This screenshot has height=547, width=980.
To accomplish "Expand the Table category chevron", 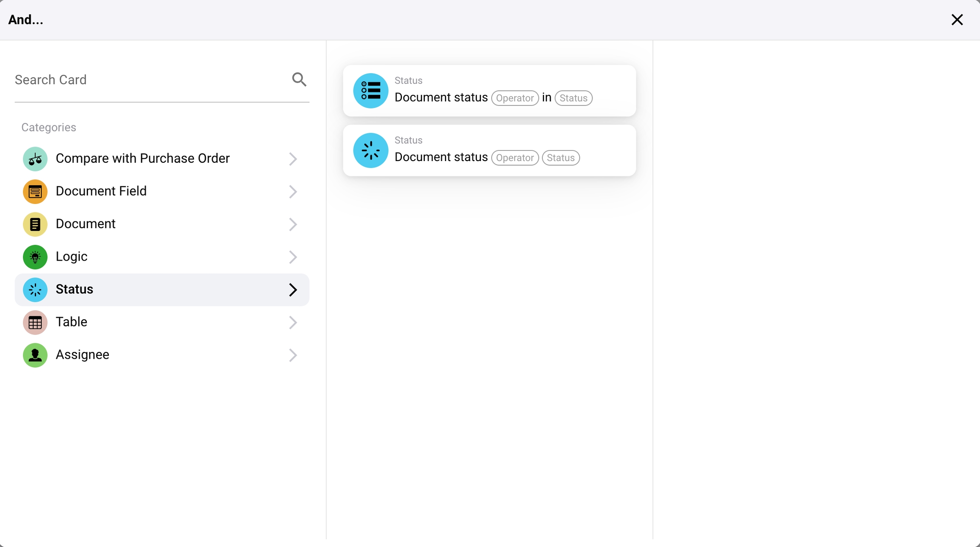I will coord(293,323).
